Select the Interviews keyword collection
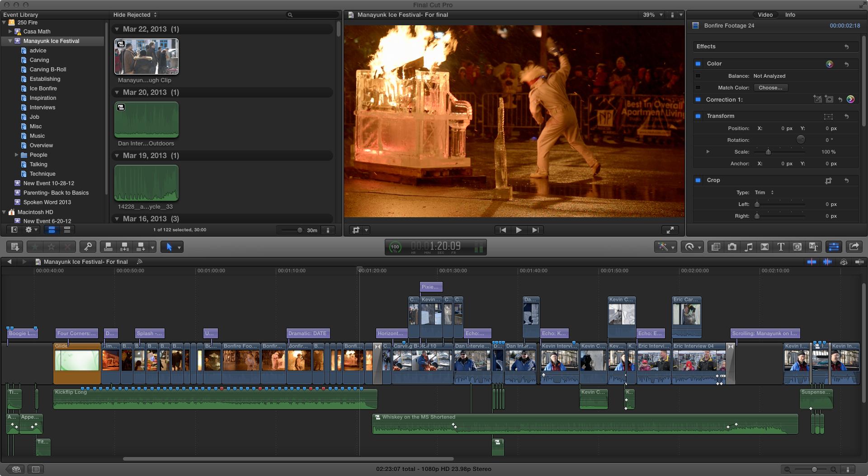Image resolution: width=868 pixels, height=476 pixels. 42,107
